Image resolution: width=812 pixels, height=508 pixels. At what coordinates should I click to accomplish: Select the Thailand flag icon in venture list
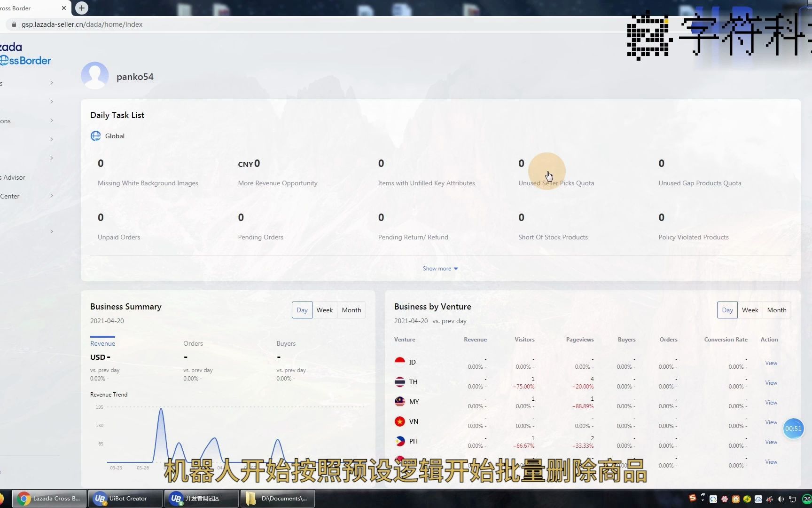tap(400, 381)
